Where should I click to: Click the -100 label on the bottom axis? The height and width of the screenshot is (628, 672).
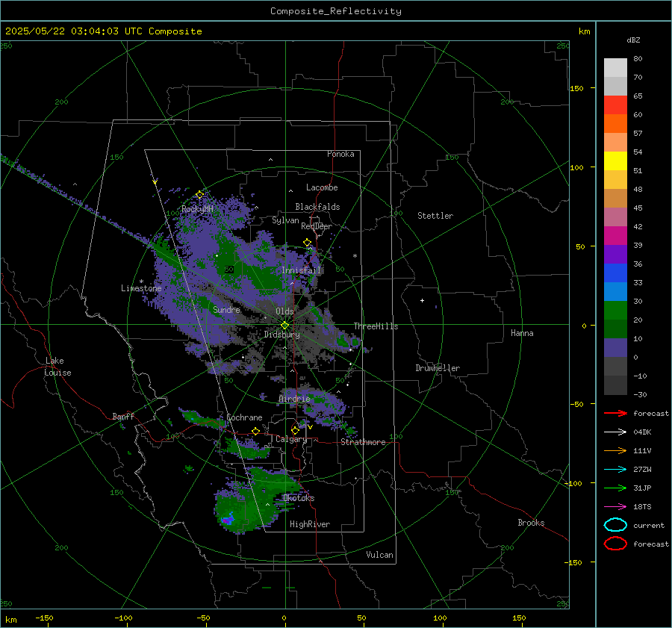pyautogui.click(x=123, y=618)
